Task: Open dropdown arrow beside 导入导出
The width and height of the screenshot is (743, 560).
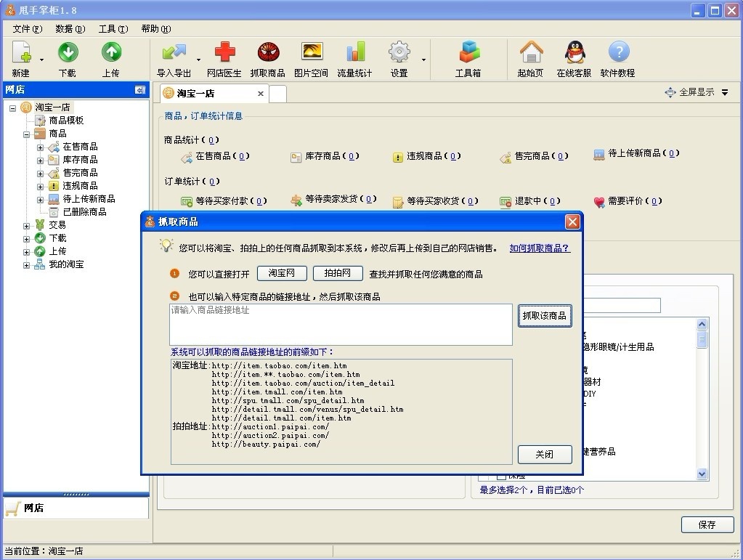Action: [198, 60]
